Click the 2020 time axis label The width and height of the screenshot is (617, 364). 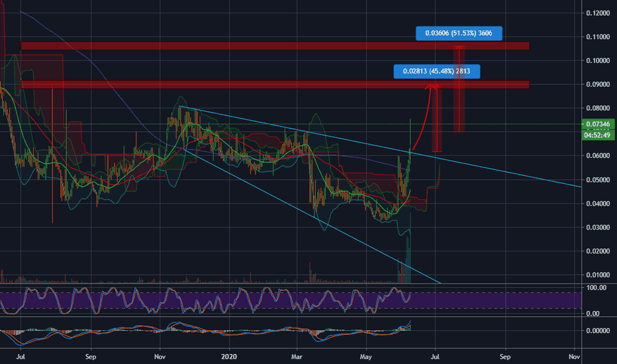point(229,357)
